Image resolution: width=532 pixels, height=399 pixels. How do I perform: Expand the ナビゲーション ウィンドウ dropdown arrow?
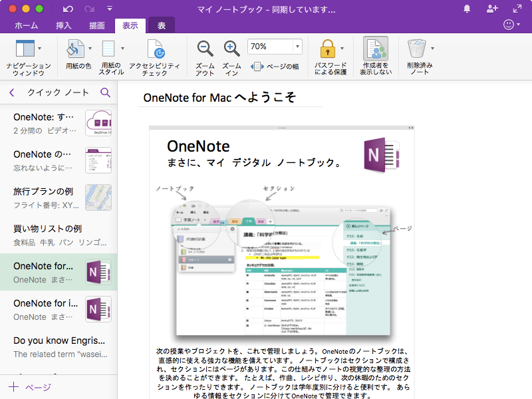tap(40, 49)
